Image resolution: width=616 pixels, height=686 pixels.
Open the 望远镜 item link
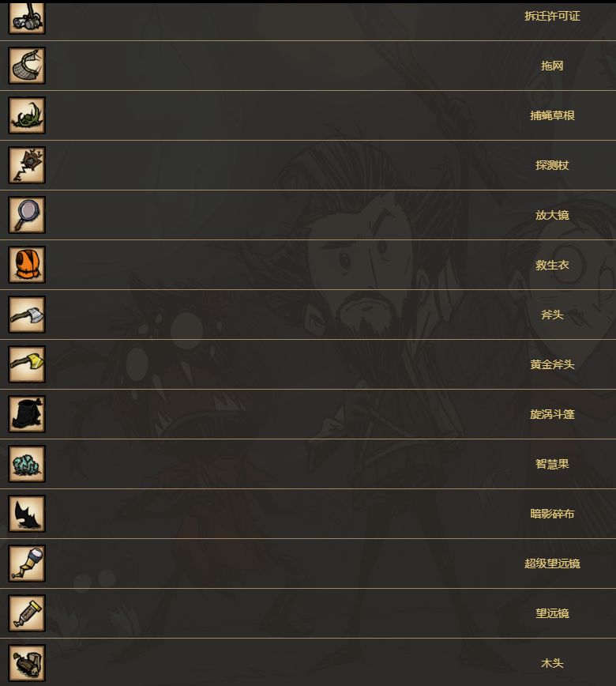click(x=552, y=613)
